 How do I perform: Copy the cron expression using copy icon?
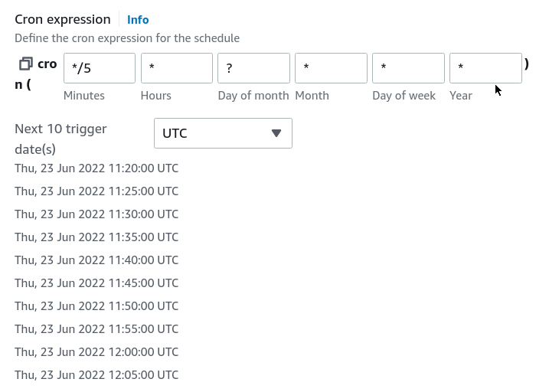click(26, 64)
